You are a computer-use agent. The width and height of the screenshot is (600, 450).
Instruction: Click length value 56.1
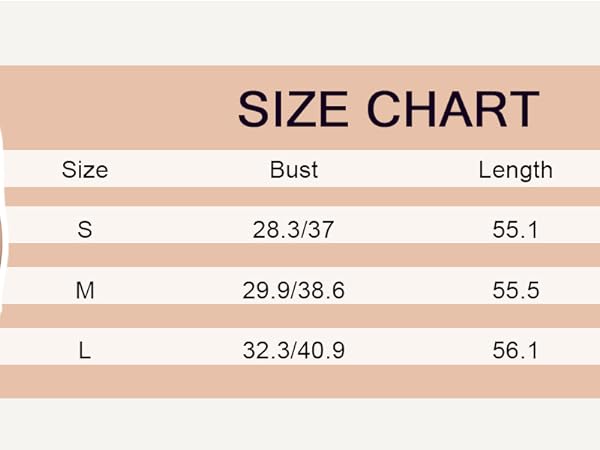click(x=515, y=351)
